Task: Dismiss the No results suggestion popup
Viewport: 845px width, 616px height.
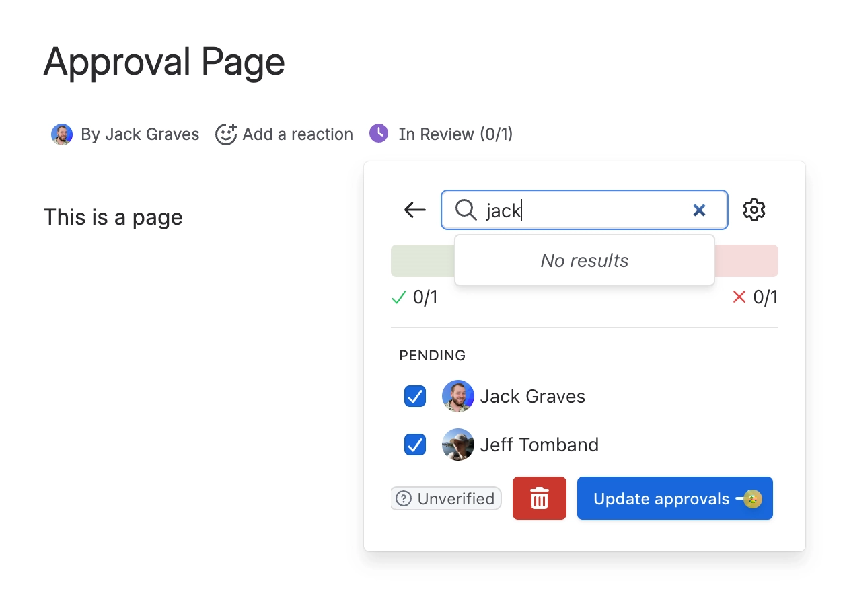Action: [584, 260]
